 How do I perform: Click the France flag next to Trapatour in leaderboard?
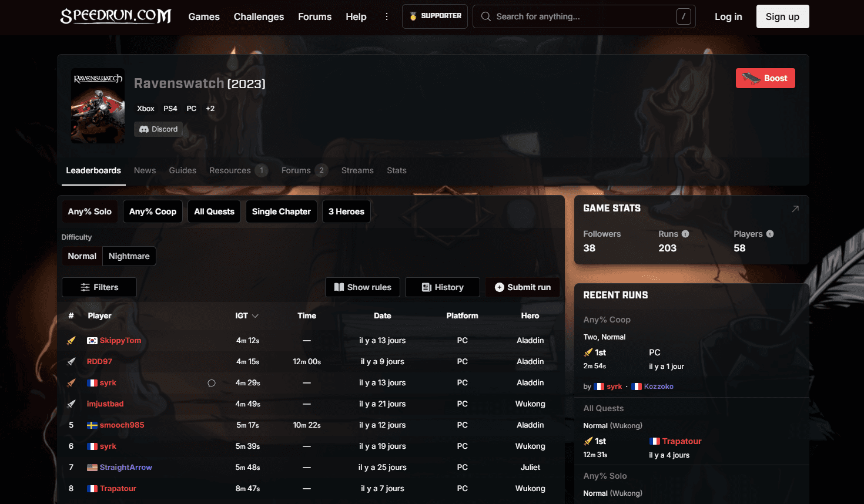(x=92, y=489)
